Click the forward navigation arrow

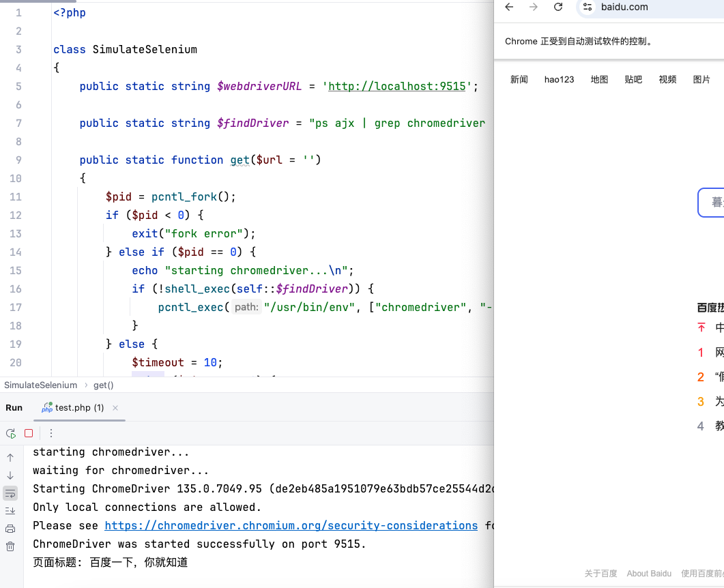(x=533, y=7)
